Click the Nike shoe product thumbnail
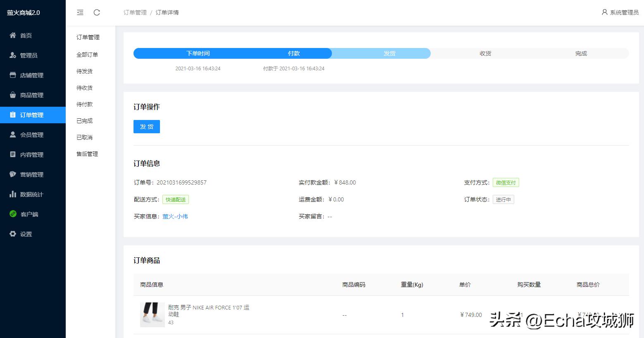The image size is (644, 338). 152,314
